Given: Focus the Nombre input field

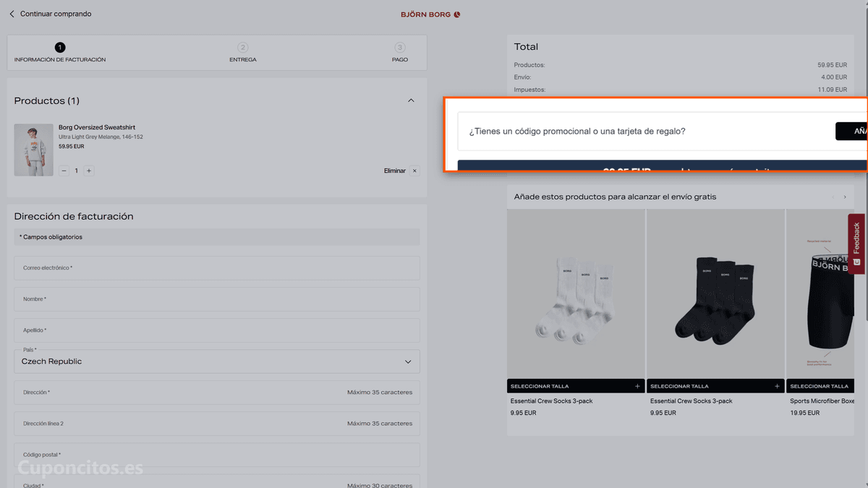Looking at the screenshot, I should (217, 299).
